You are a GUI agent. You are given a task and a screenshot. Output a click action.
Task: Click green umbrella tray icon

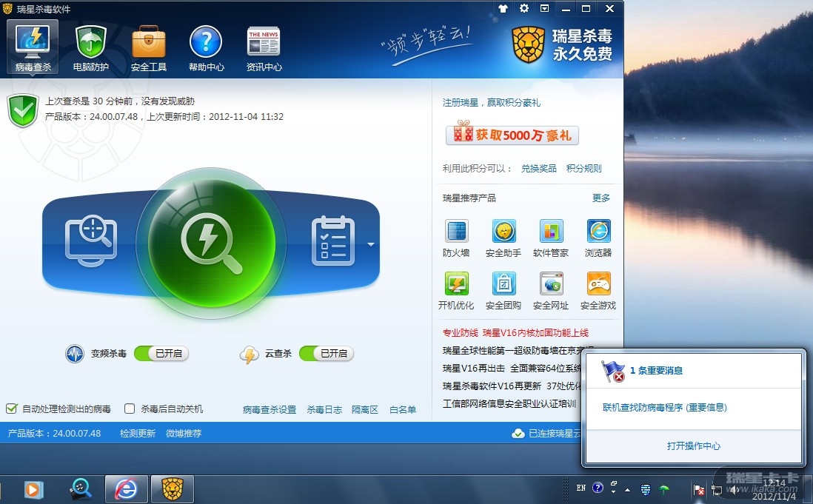coord(663,489)
